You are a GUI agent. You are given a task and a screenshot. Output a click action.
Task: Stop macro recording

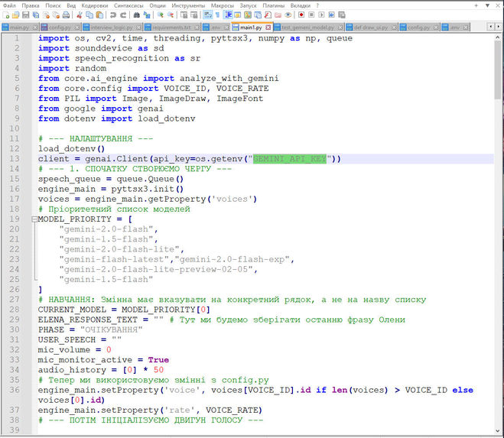[x=311, y=15]
